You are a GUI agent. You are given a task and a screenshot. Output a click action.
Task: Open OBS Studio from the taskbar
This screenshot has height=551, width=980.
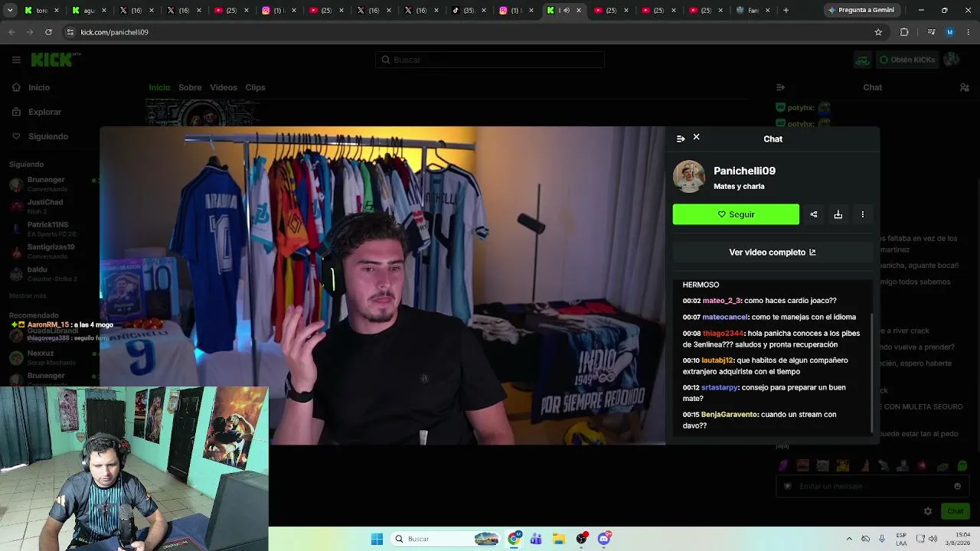click(582, 539)
